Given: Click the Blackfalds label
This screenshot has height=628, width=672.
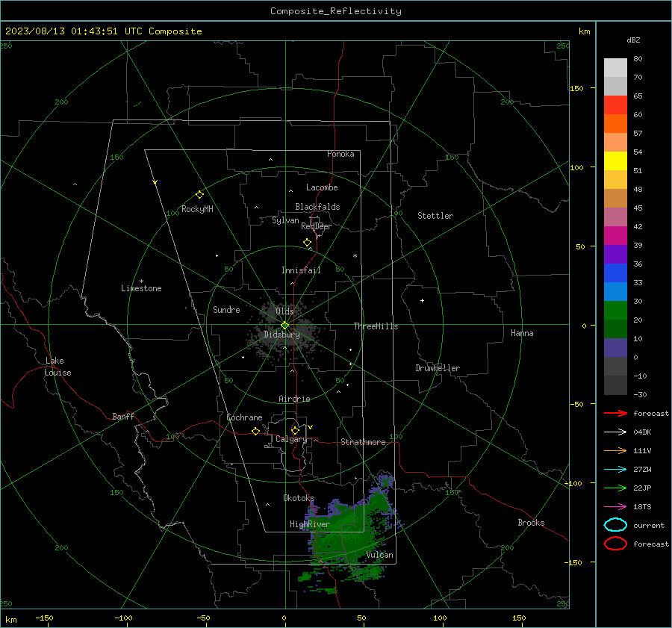Looking at the screenshot, I should [x=317, y=207].
